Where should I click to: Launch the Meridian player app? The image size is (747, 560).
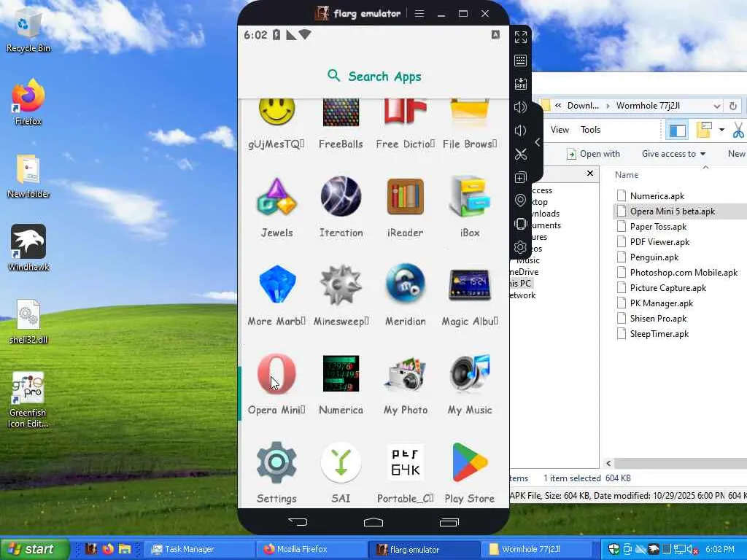406,296
